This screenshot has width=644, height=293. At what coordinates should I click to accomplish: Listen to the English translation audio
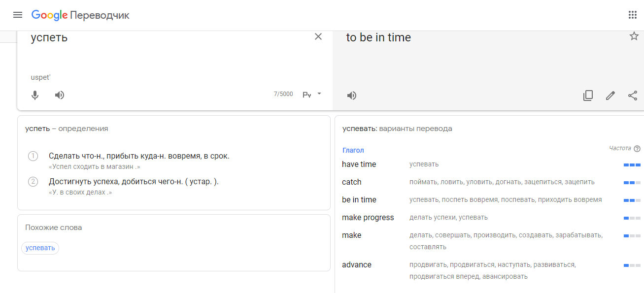352,96
